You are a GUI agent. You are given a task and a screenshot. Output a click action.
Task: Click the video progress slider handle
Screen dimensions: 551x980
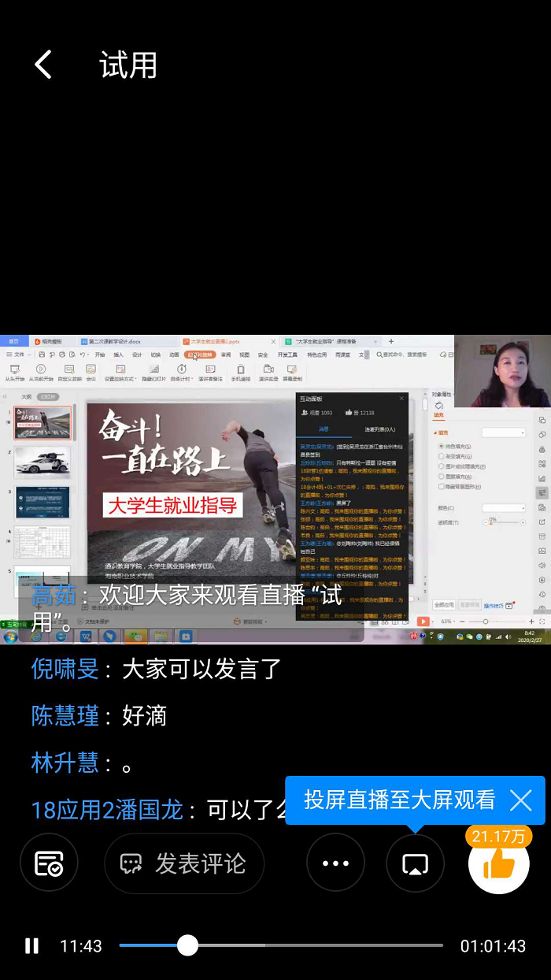tap(187, 945)
